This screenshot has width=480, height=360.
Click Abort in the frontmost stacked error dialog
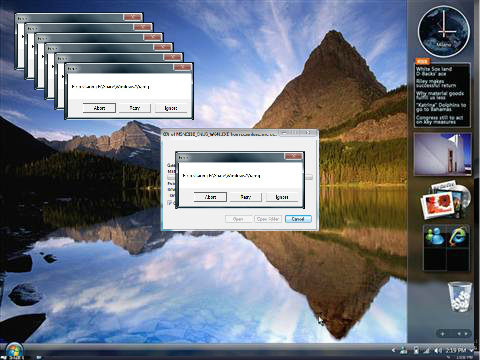[99, 108]
